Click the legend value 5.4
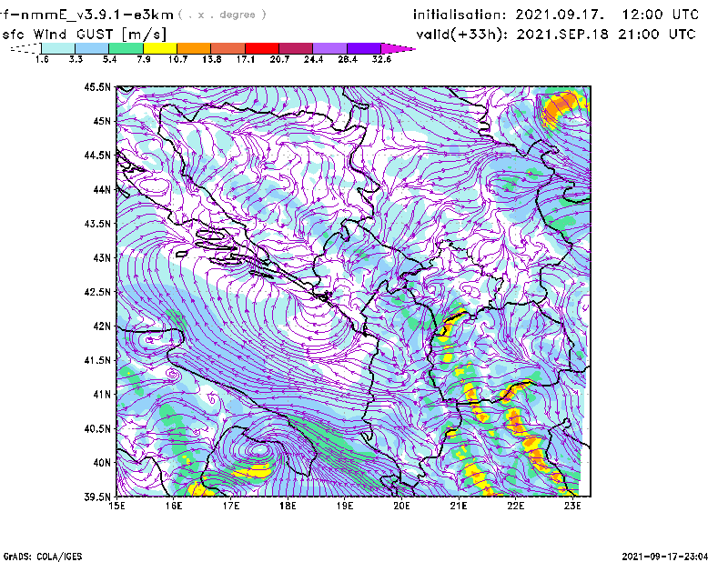The width and height of the screenshot is (728, 562). click(109, 59)
